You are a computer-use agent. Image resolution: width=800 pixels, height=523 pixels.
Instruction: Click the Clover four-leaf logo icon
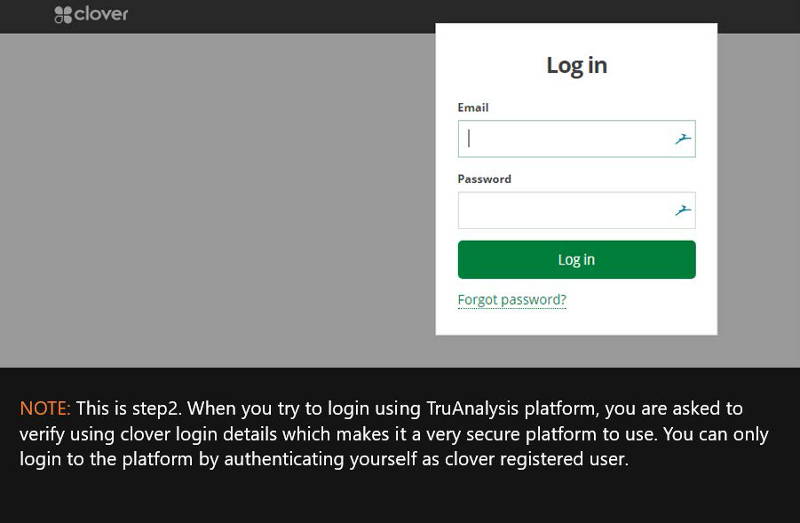pos(63,15)
